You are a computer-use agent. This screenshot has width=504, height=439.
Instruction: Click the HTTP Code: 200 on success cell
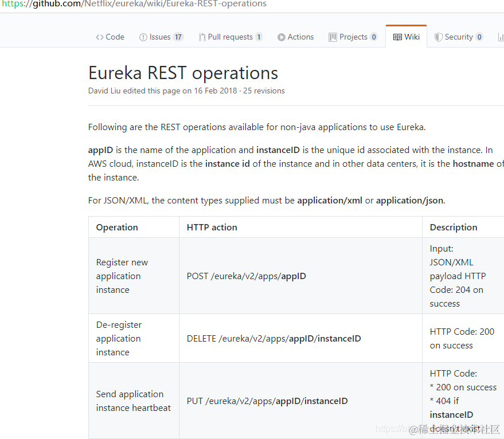pyautogui.click(x=463, y=338)
